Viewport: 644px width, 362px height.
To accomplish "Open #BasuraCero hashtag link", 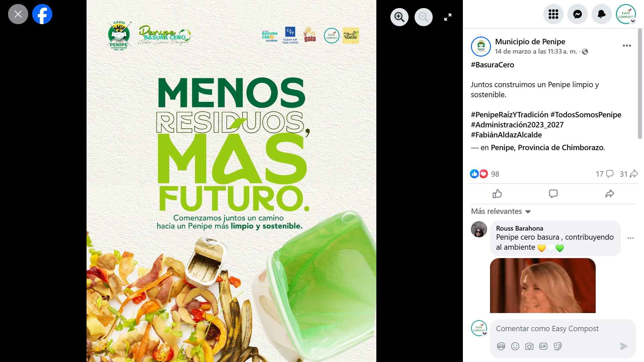I will click(492, 65).
